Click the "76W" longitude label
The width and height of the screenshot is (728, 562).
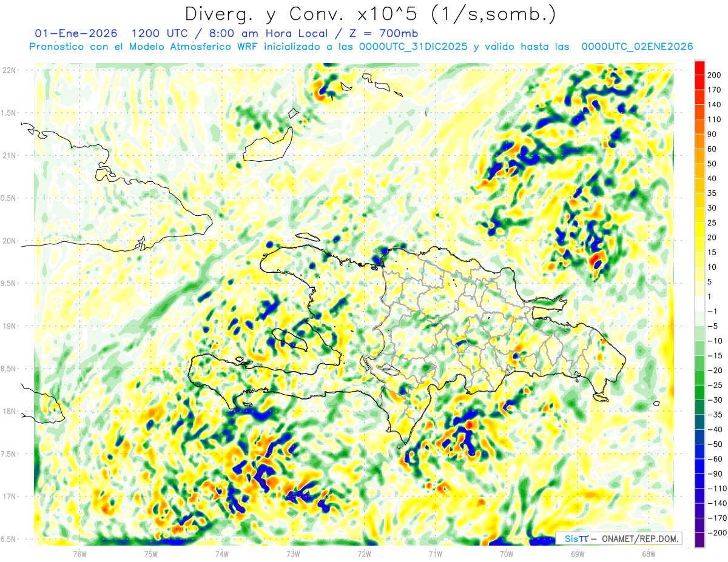point(79,554)
